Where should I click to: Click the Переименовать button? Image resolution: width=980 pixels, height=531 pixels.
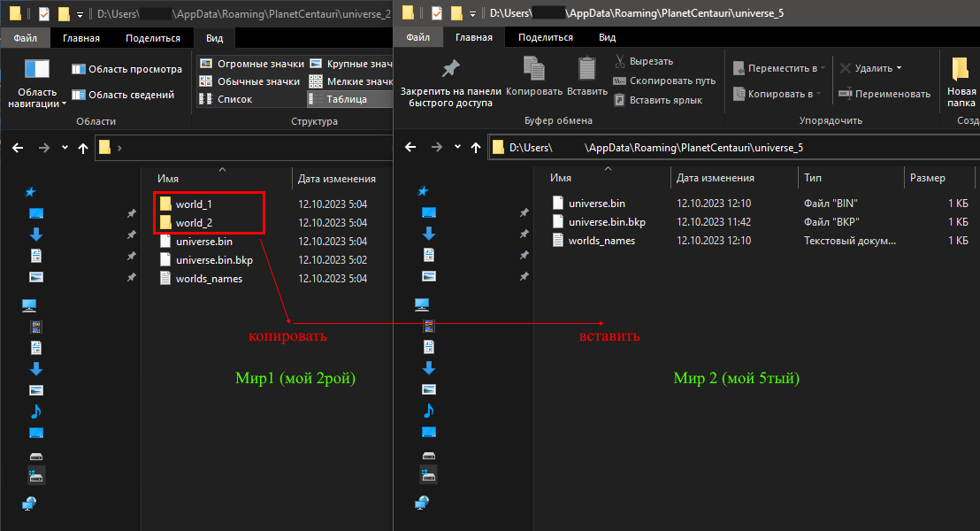[x=884, y=94]
